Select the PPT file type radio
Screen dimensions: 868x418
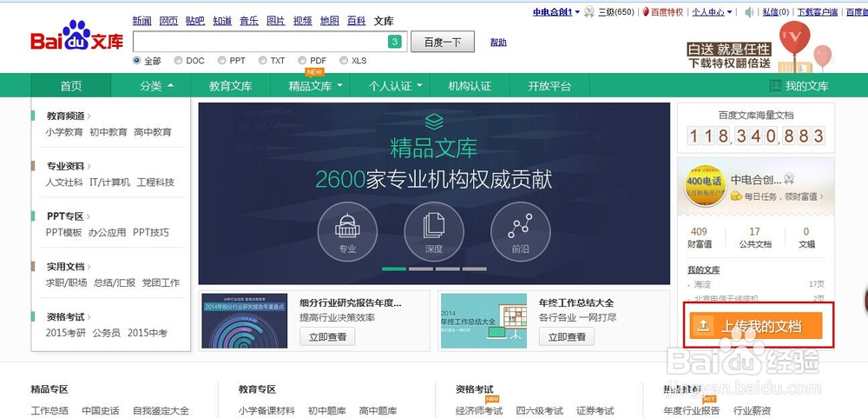pyautogui.click(x=222, y=61)
